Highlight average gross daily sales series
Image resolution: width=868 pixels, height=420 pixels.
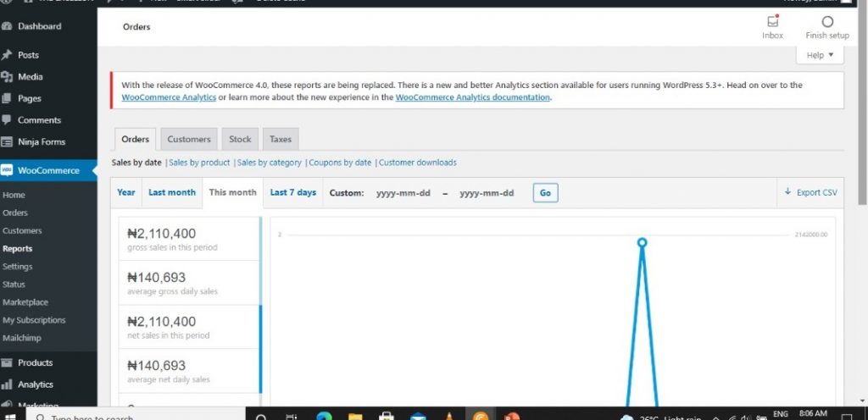coord(190,283)
